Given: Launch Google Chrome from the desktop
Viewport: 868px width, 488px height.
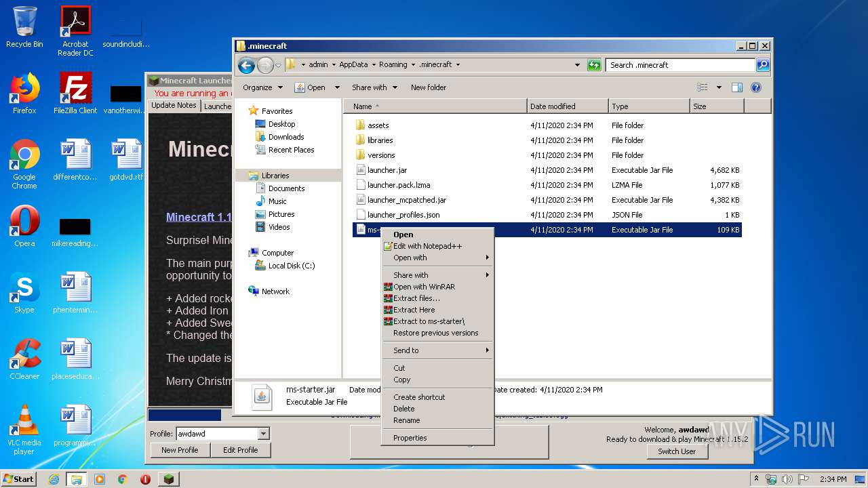Looking at the screenshot, I should (x=24, y=164).
